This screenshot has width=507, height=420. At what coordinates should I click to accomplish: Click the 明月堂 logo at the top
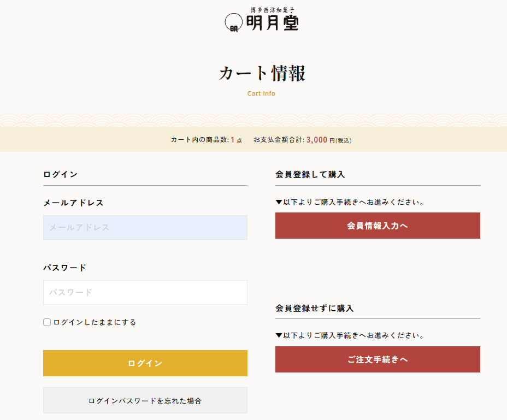pos(262,20)
